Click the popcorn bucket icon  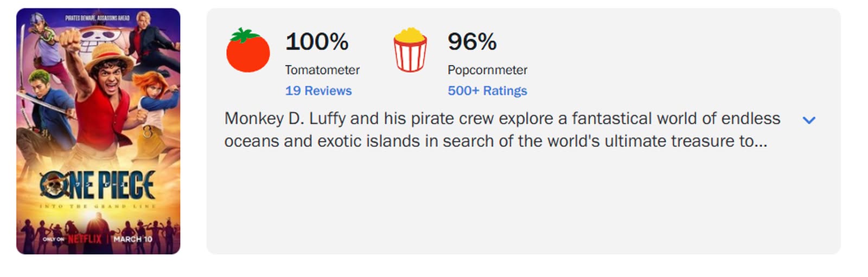(410, 50)
